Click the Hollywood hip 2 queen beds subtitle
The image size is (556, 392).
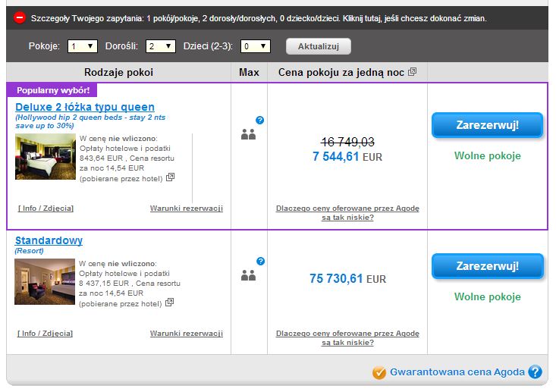(90, 121)
